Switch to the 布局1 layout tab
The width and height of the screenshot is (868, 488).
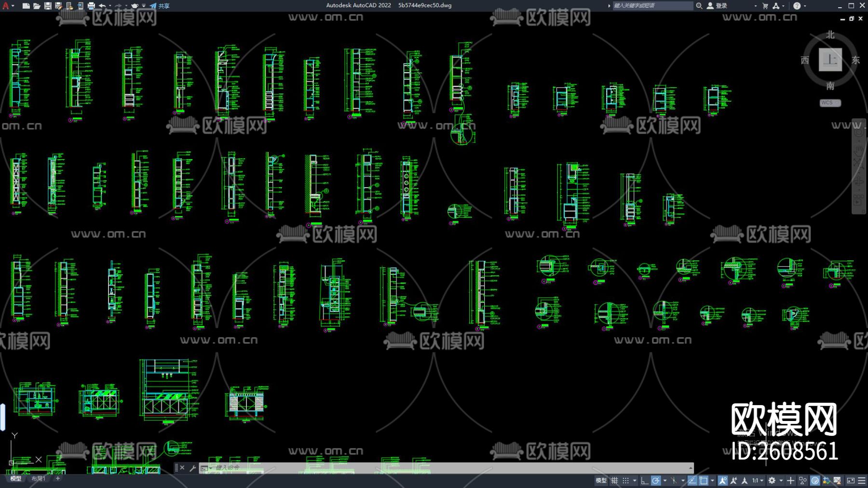click(39, 479)
